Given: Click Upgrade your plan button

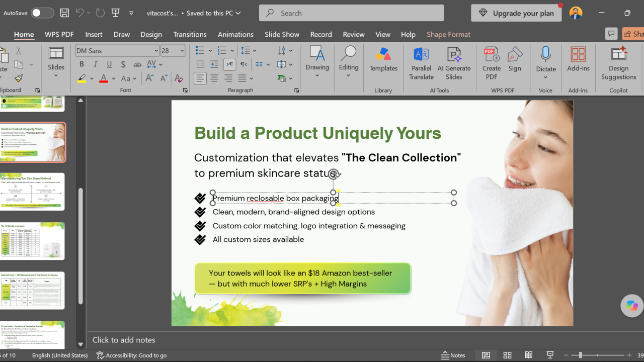Looking at the screenshot, I should (516, 13).
